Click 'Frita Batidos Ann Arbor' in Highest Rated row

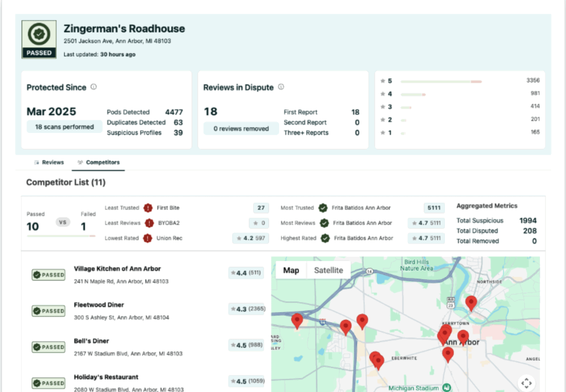pyautogui.click(x=364, y=239)
